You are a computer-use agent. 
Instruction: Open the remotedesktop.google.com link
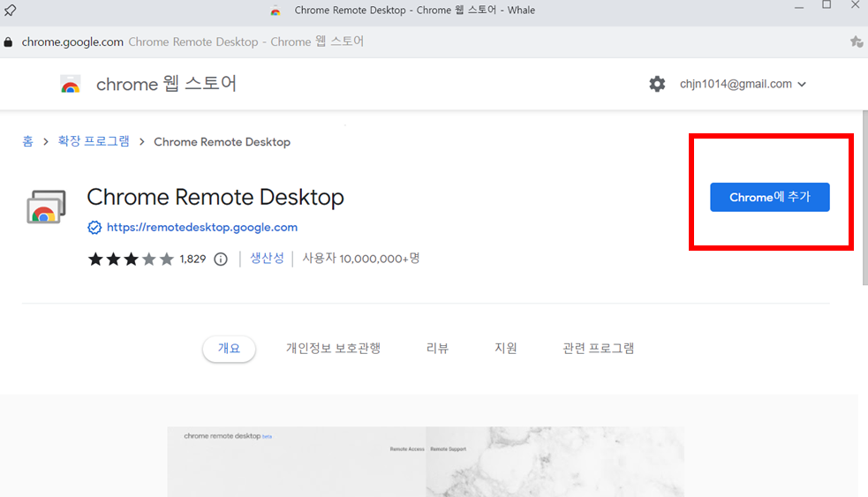202,228
